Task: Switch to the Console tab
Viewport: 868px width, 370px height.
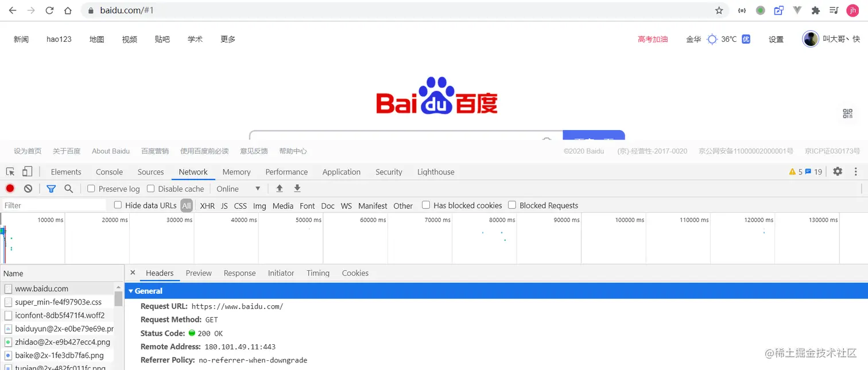Action: pyautogui.click(x=109, y=172)
